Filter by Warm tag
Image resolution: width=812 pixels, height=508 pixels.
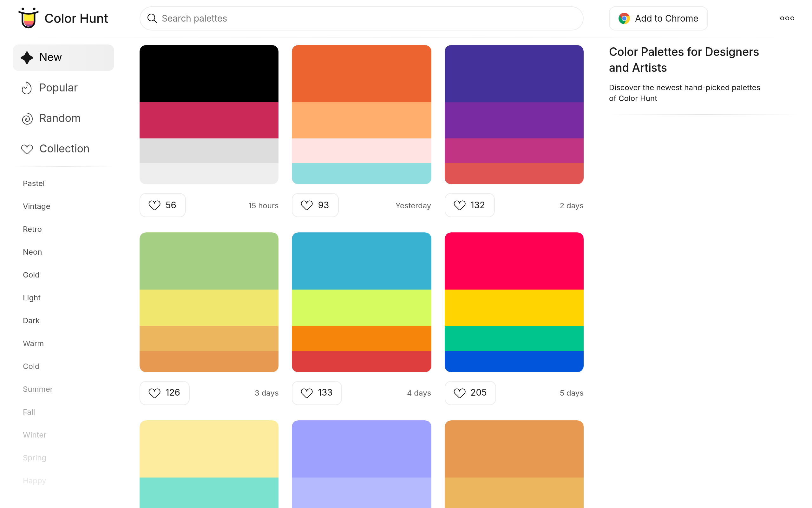click(33, 343)
